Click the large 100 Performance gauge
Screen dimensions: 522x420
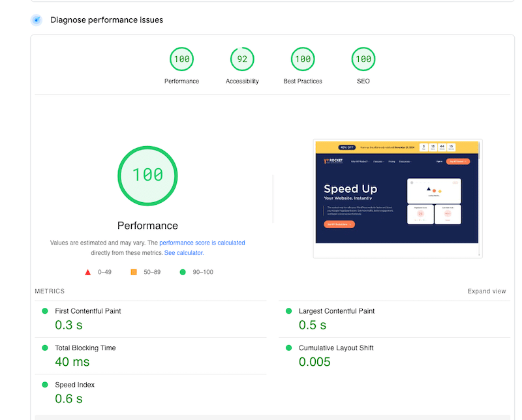[x=147, y=175]
